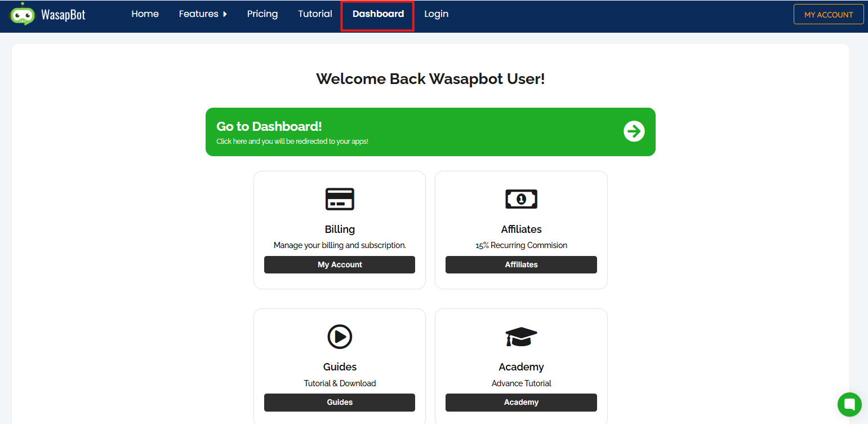Click the Billing card heading

tap(340, 229)
